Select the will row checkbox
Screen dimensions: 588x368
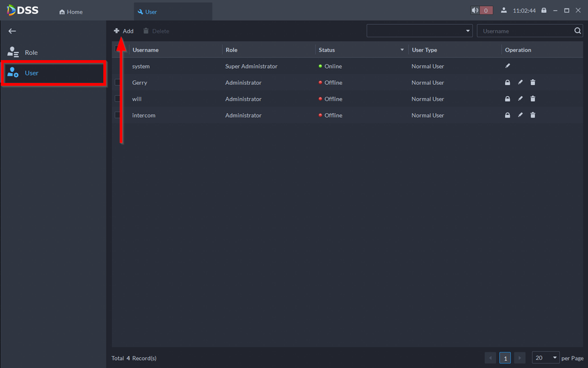(118, 99)
